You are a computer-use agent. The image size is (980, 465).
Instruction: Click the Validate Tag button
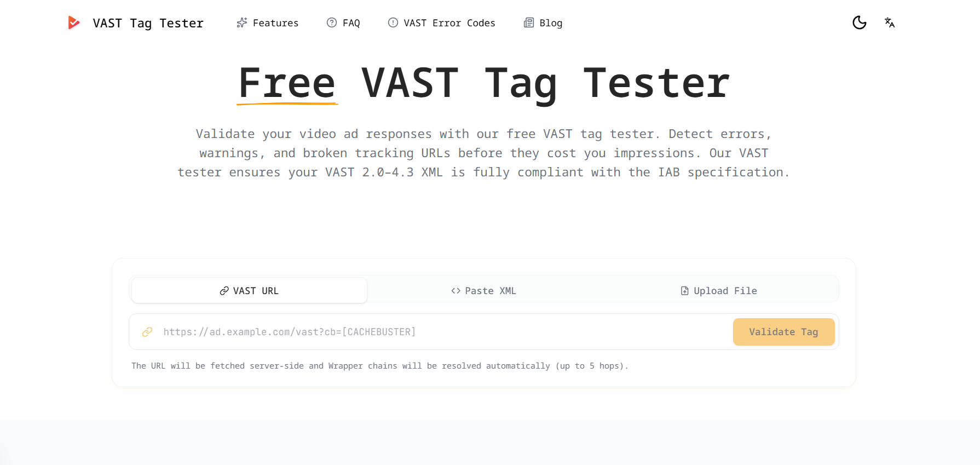[783, 332]
